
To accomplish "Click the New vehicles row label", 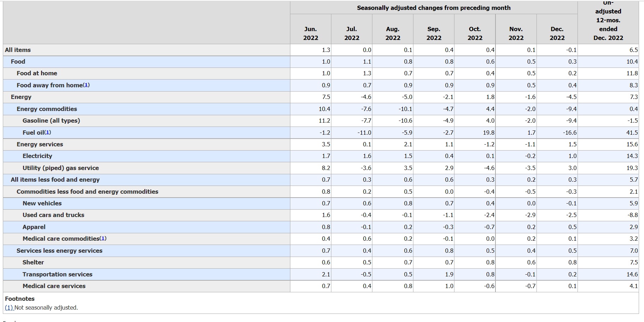I will click(42, 203).
